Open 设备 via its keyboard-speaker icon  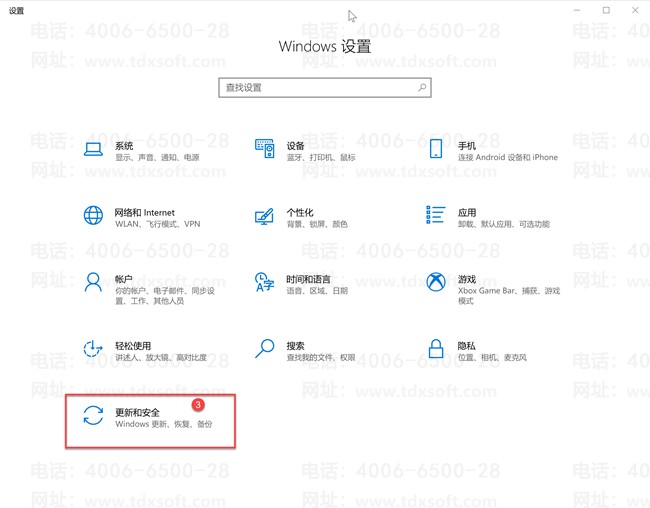(265, 150)
